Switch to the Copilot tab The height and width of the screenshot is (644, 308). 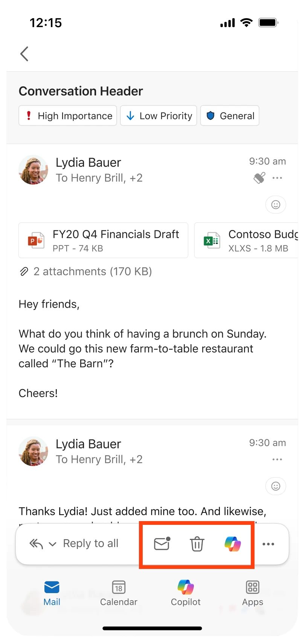click(x=186, y=593)
